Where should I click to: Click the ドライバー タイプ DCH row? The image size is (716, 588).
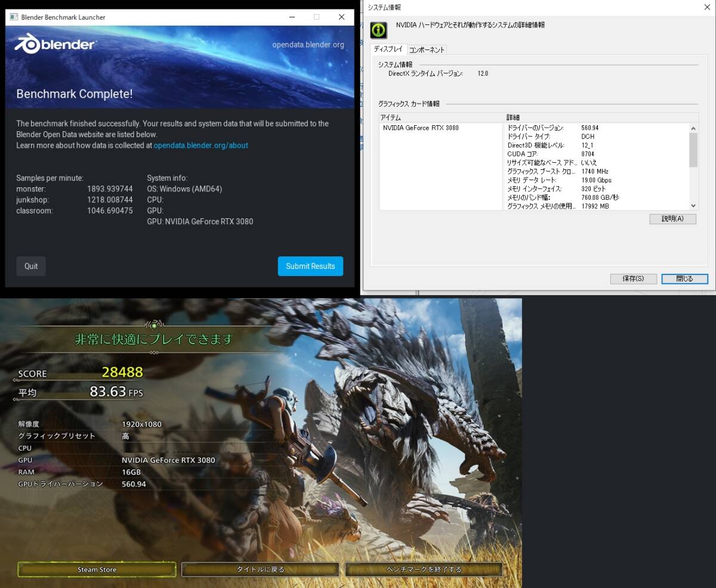(597, 137)
